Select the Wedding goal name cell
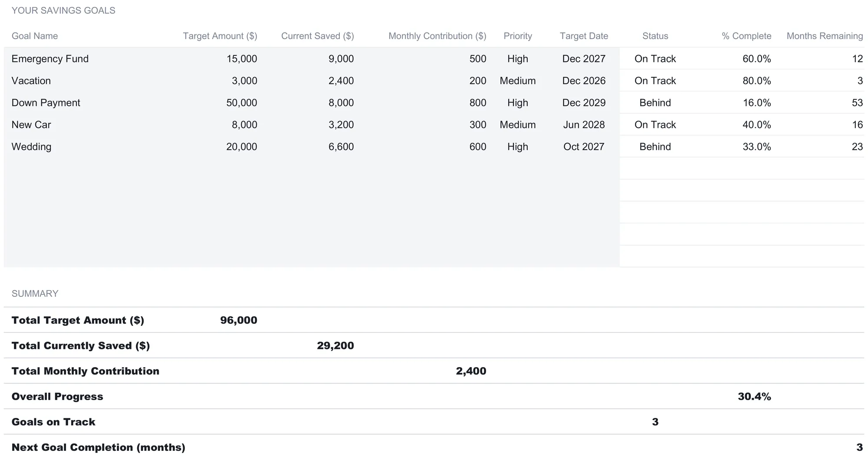Viewport: 868px width, 460px height. pyautogui.click(x=31, y=147)
